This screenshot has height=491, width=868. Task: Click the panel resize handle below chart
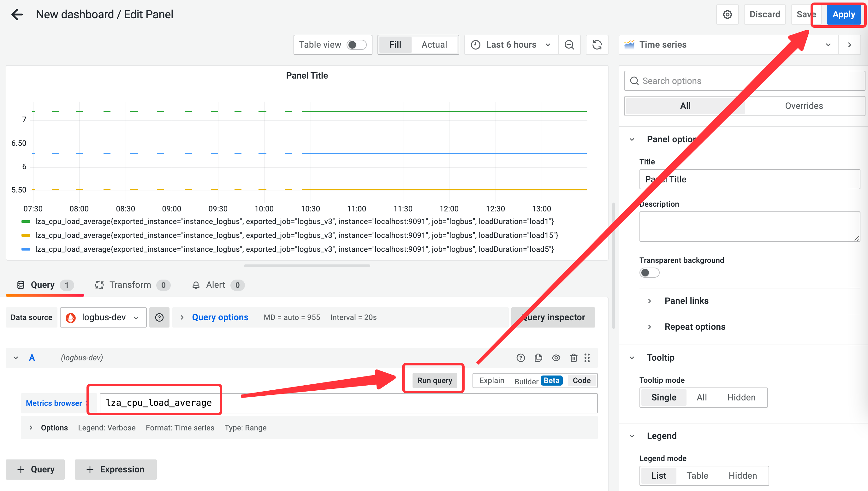click(307, 266)
